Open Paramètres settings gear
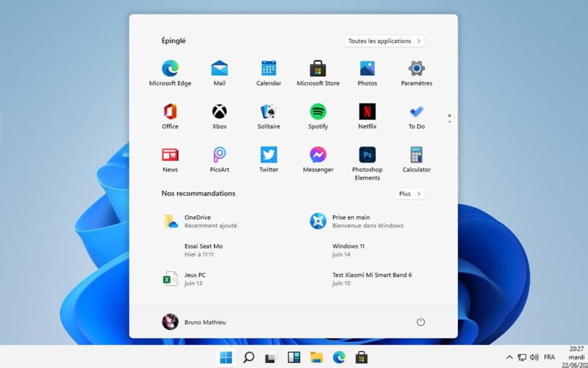 416,74
